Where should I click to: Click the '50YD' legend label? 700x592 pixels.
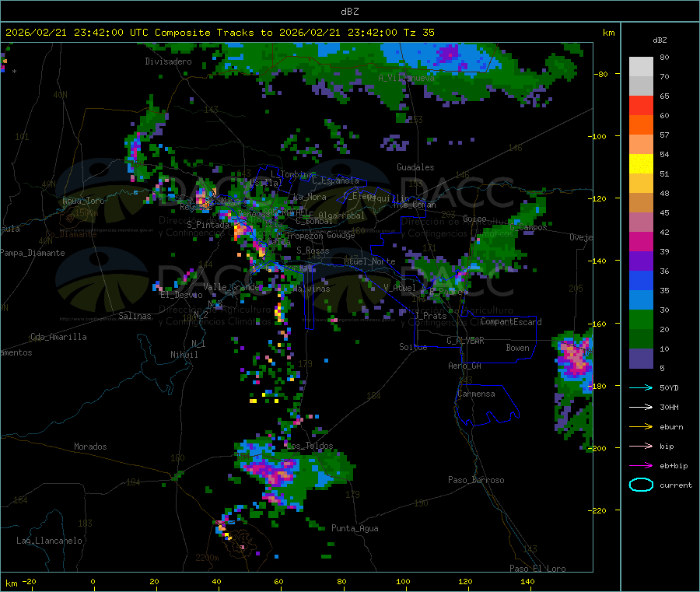(669, 387)
